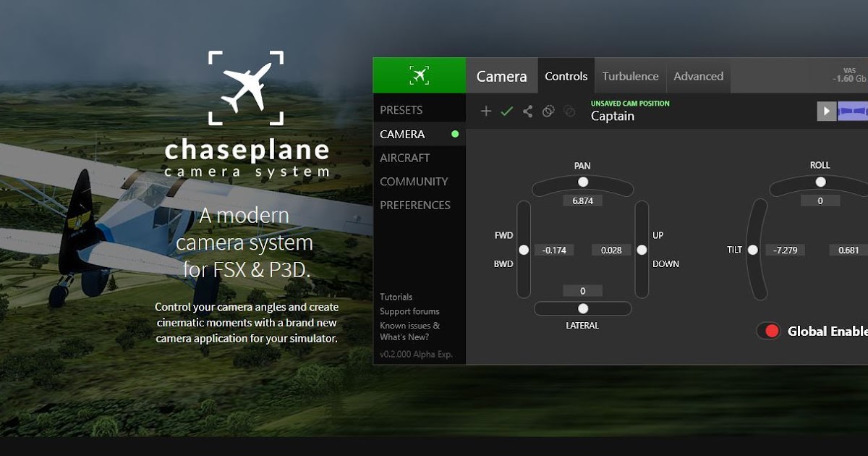868x456 pixels.
Task: Open the Support forums link
Action: [x=409, y=311]
